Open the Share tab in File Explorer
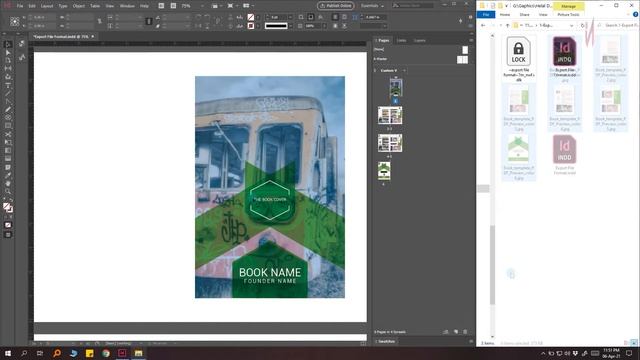640x360 pixels. click(524, 14)
